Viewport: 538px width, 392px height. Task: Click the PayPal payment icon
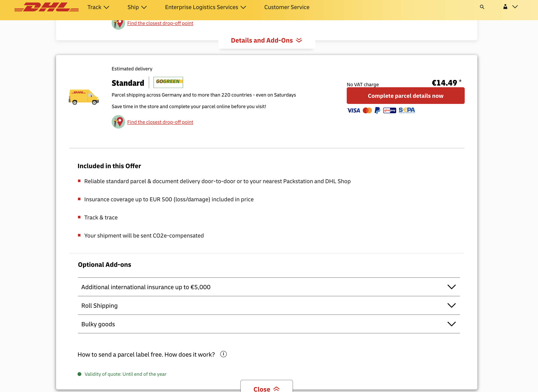[377, 110]
